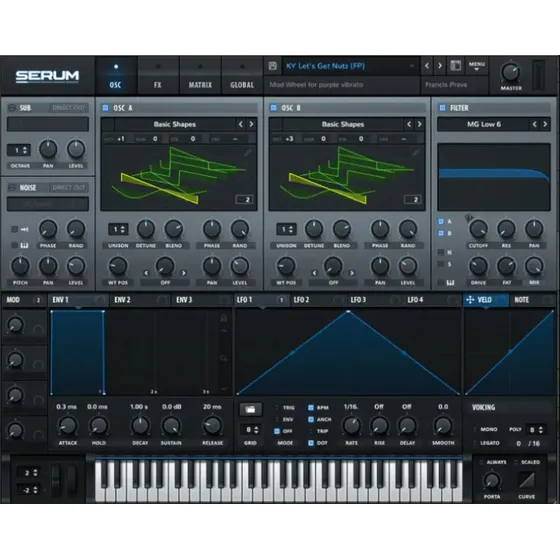The width and height of the screenshot is (560, 560).
Task: Toggle the noise keytrack keyboard icon
Action: (x=24, y=245)
